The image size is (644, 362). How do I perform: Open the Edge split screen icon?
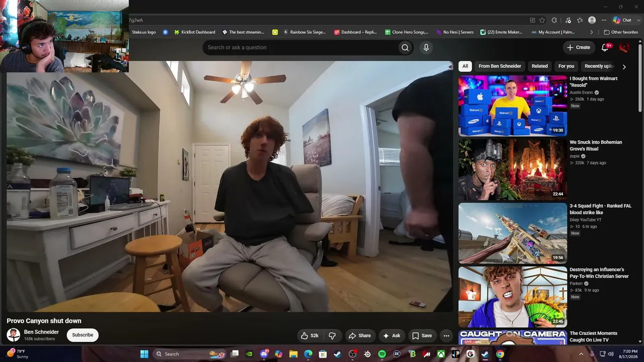coord(532,20)
